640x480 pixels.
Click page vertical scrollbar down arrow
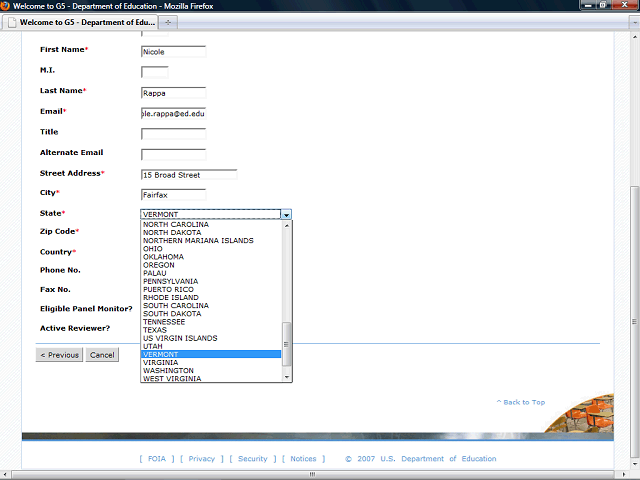[x=635, y=464]
